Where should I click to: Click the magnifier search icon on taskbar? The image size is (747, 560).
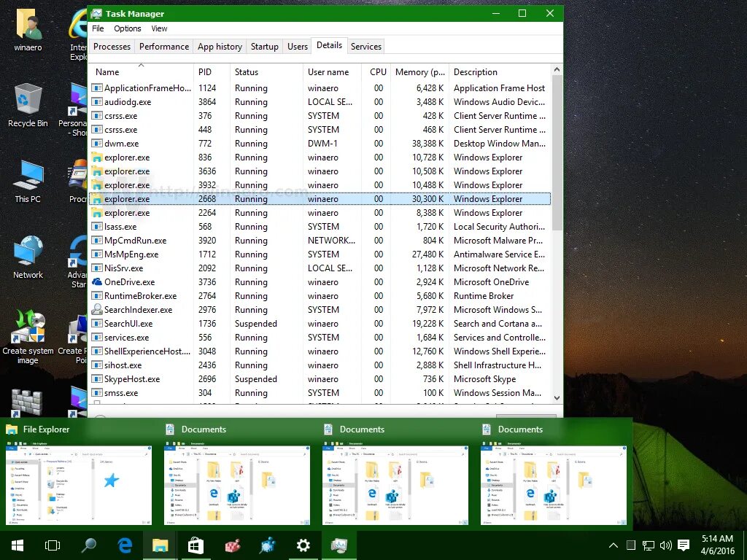click(x=88, y=545)
